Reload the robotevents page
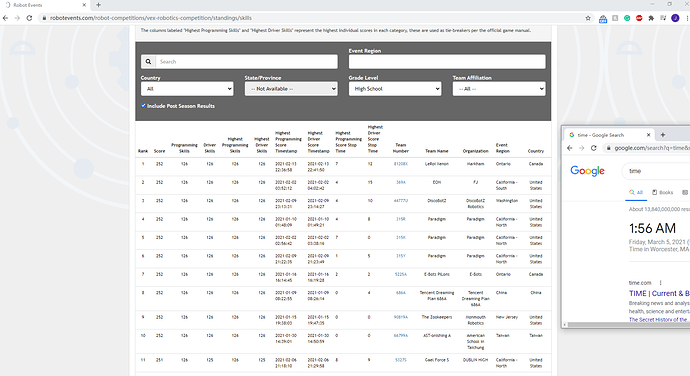This screenshot has height=376, width=690. point(29,18)
